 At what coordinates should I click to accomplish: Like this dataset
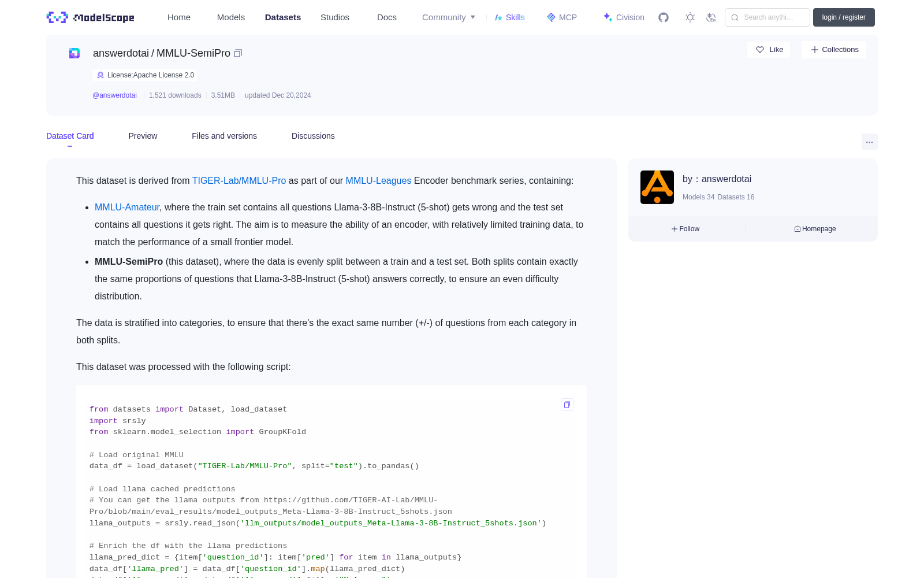pos(769,50)
